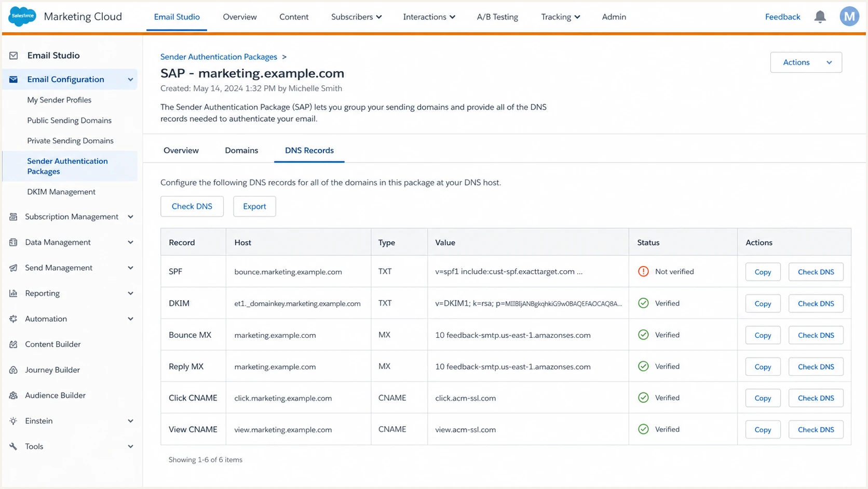This screenshot has width=868, height=489.
Task: Click the Check DNS button above table
Action: pos(192,206)
